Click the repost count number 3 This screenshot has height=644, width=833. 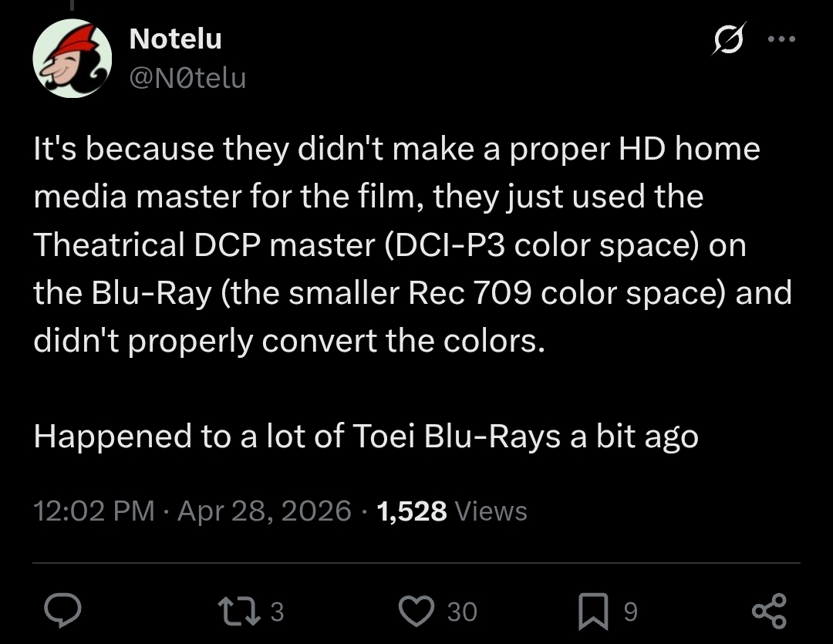click(278, 612)
